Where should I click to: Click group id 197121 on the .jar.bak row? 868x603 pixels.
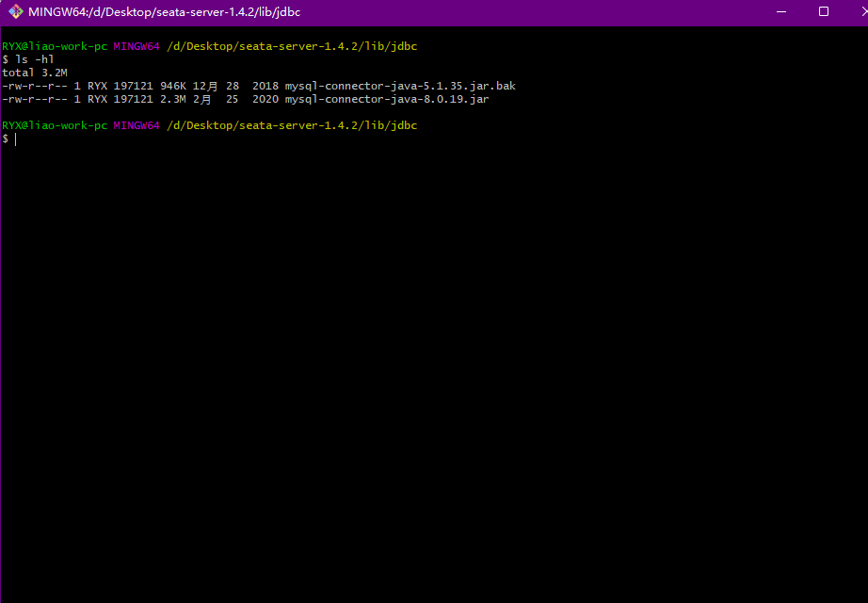[134, 86]
